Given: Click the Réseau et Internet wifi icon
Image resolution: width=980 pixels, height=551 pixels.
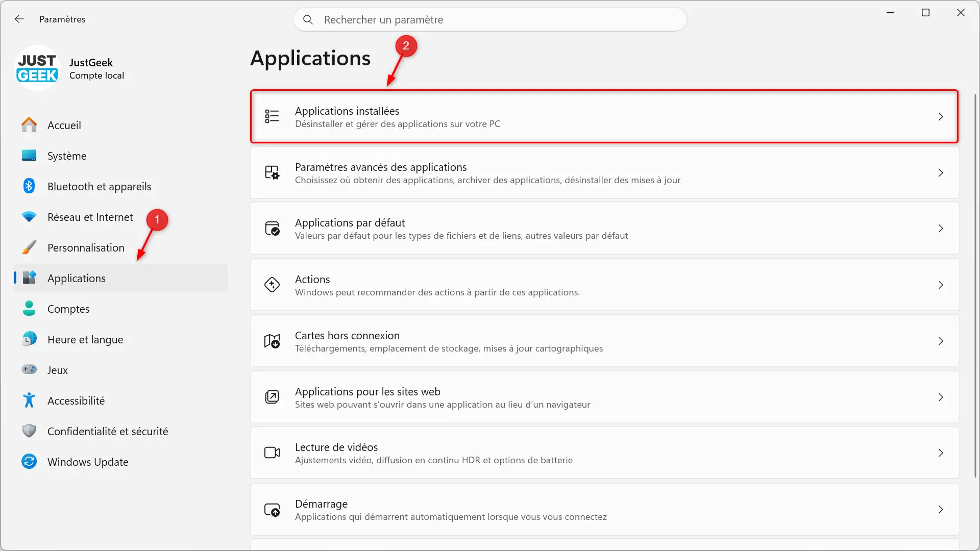Looking at the screenshot, I should pyautogui.click(x=29, y=217).
